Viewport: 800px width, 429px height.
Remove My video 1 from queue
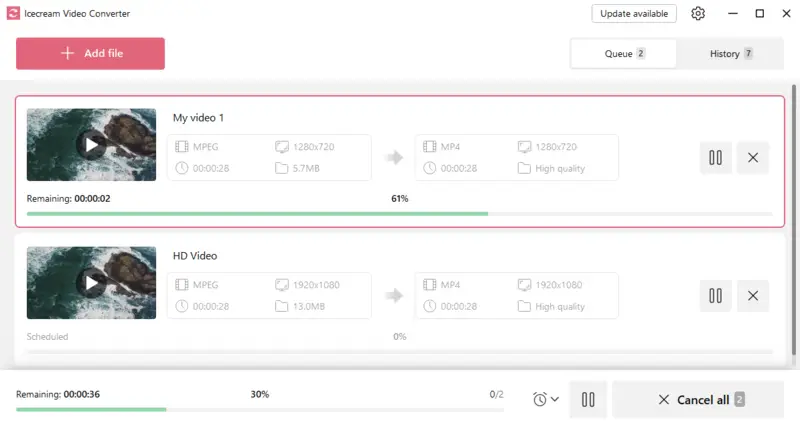point(753,158)
